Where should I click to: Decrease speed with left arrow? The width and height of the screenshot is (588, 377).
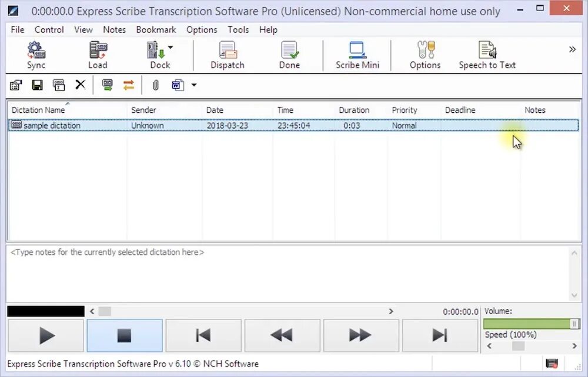click(489, 346)
